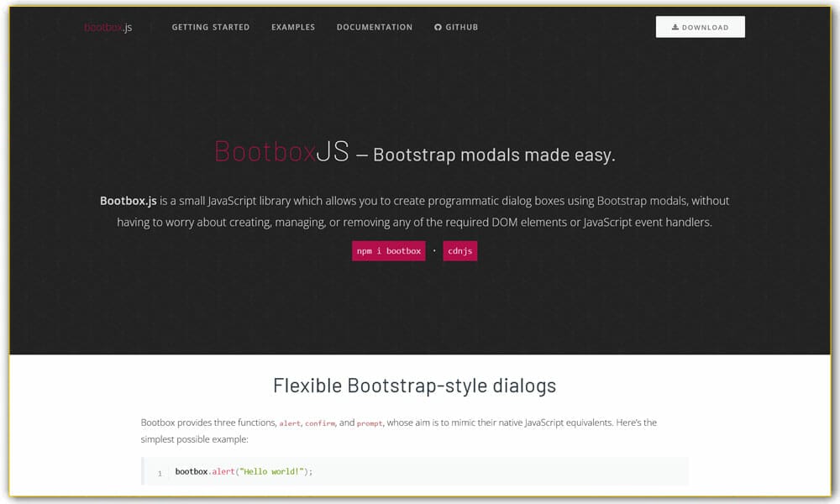Click line number 1 in the code sample
This screenshot has height=504, width=840.
point(159,472)
